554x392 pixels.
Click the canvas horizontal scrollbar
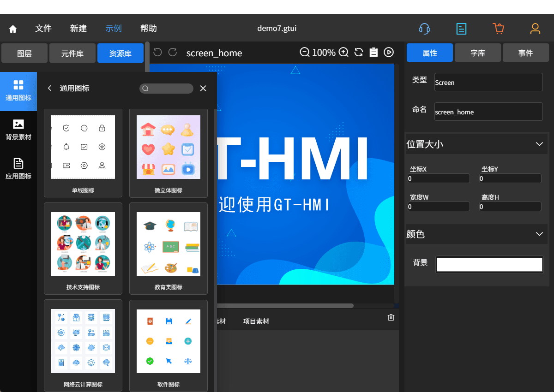(285, 305)
